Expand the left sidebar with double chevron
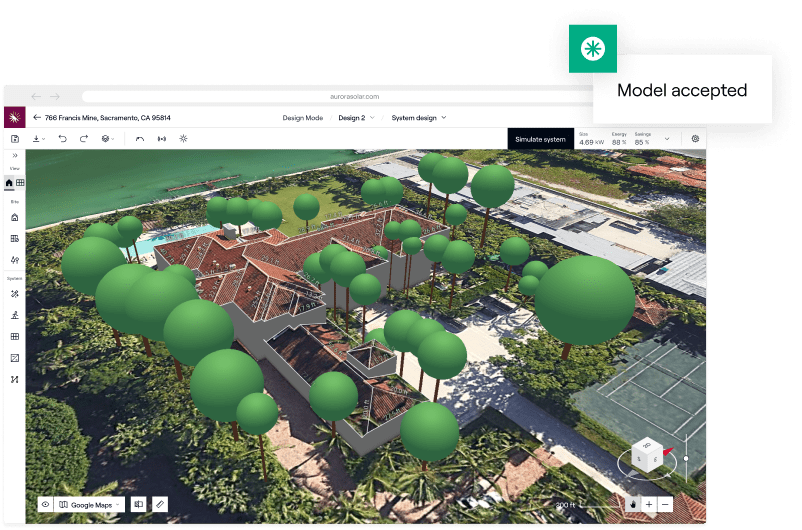The height and width of the screenshot is (530, 802). coord(14,156)
